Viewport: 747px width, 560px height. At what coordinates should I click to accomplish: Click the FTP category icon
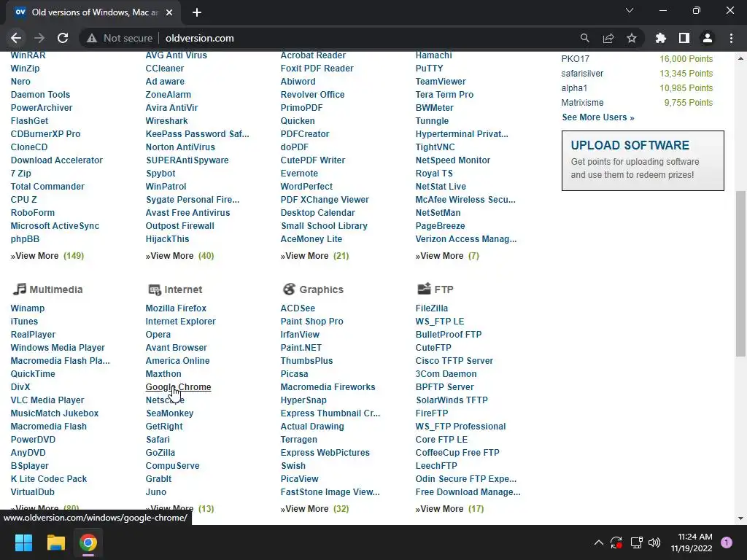(x=424, y=289)
